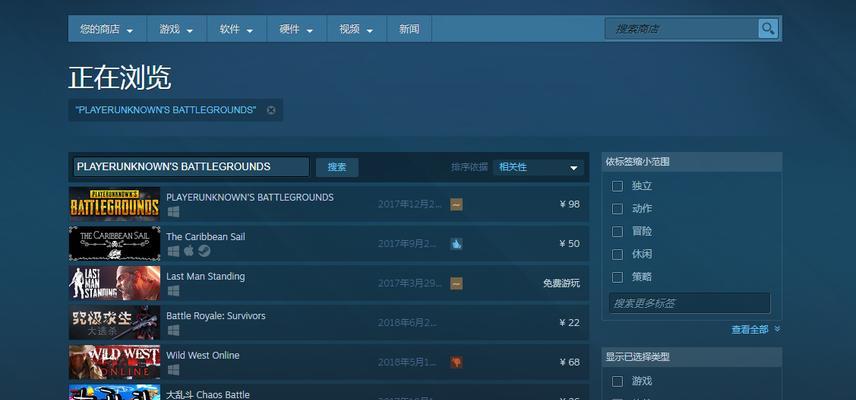
Task: Click the Windows icon under The Caribbean Sail
Action: coord(173,251)
